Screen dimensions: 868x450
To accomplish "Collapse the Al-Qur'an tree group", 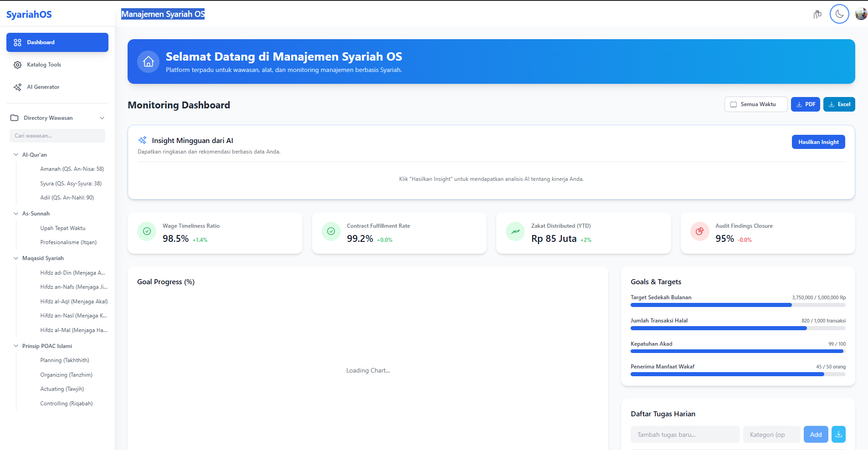I will point(16,155).
